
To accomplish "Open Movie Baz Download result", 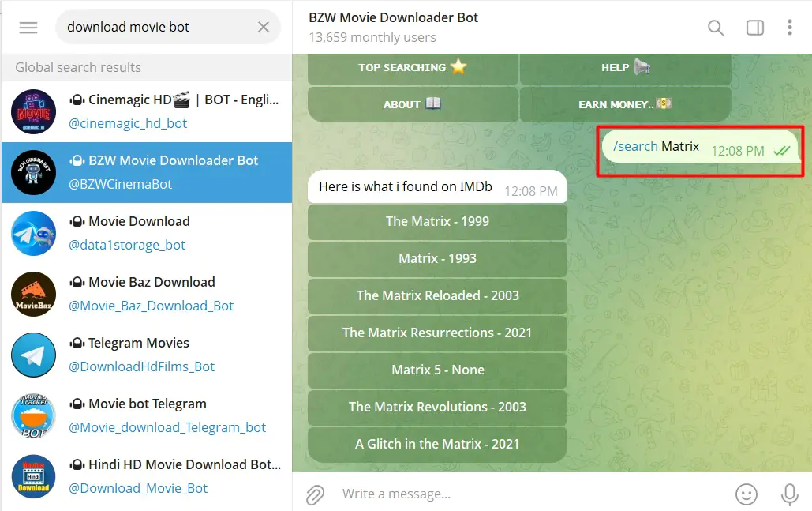I will click(x=147, y=294).
